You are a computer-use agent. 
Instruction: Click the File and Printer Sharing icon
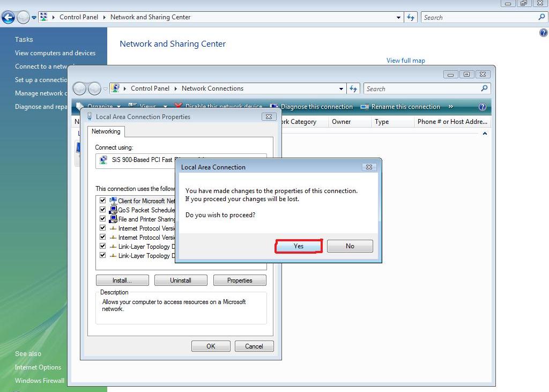click(113, 219)
